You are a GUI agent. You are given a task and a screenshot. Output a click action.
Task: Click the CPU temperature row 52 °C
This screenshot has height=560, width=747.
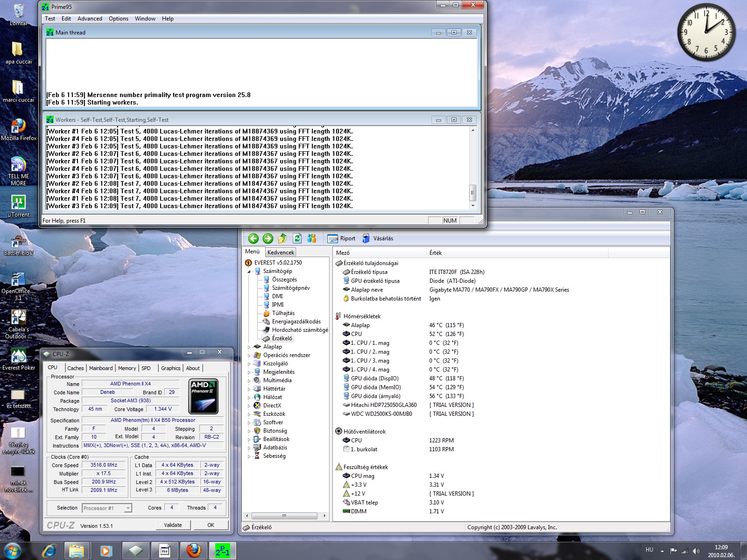[502, 334]
